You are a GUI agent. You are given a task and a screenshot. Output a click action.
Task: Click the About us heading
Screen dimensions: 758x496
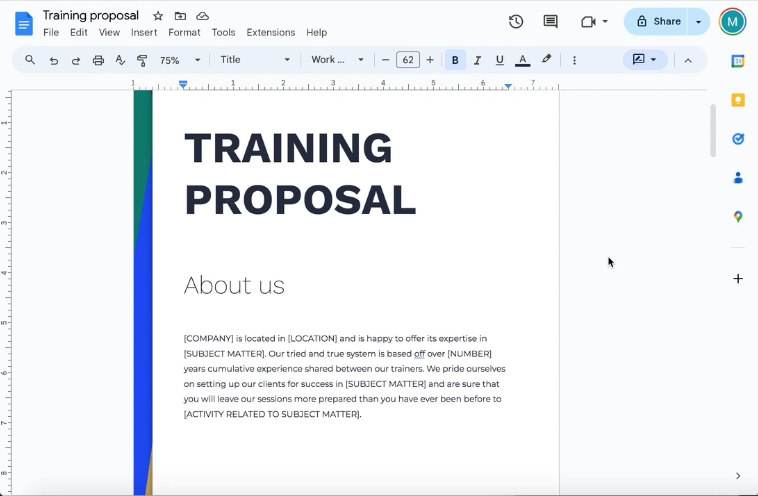[x=234, y=285]
